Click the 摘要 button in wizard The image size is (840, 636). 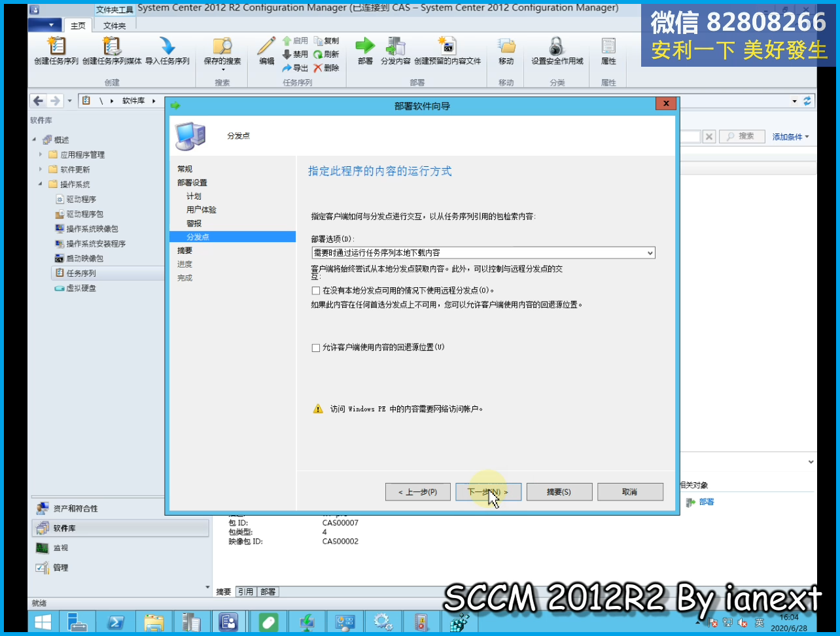[x=559, y=492]
